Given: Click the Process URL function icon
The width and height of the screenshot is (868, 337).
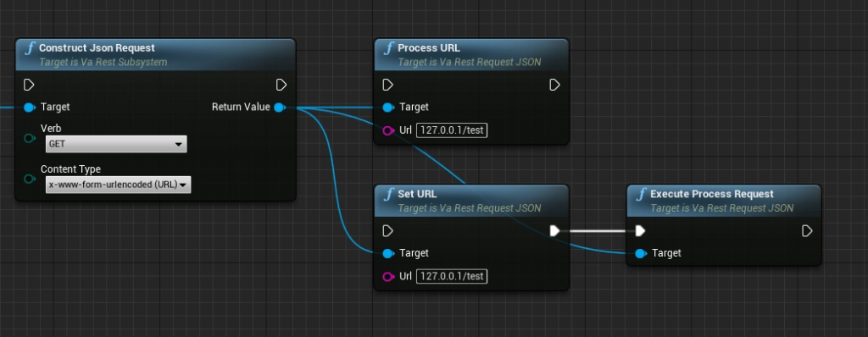Looking at the screenshot, I should tap(389, 49).
